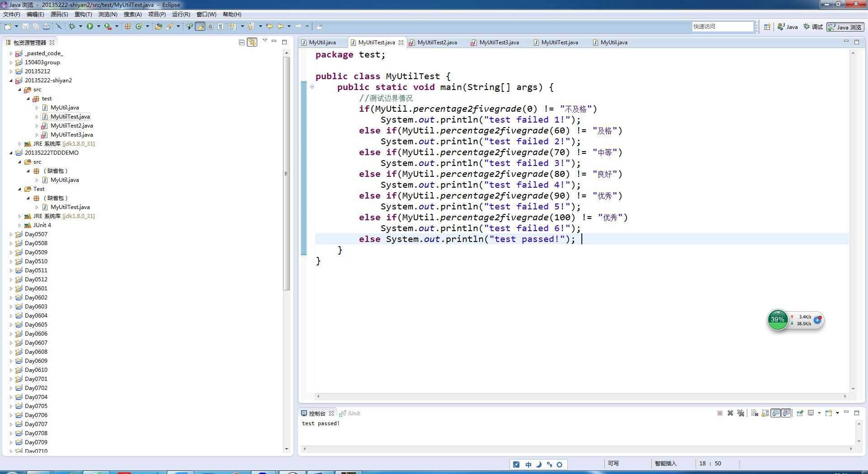
Task: Click the IME settings gear icon
Action: pos(560,465)
